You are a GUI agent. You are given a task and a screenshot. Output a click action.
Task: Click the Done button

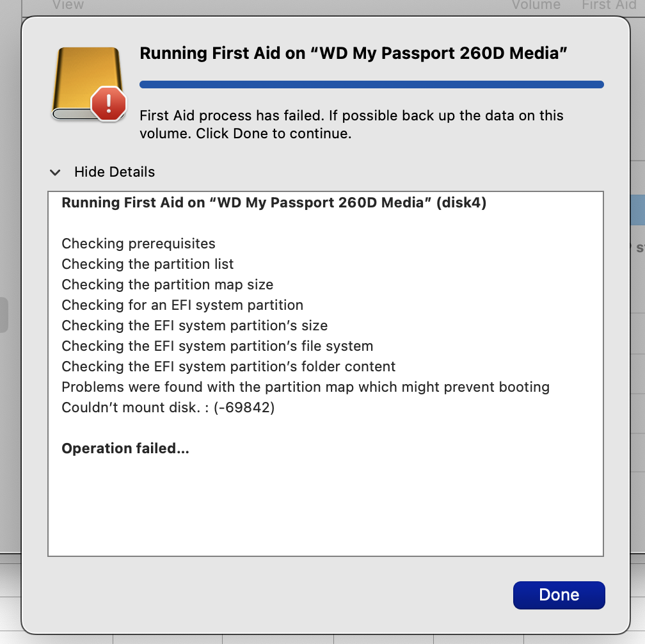(559, 595)
